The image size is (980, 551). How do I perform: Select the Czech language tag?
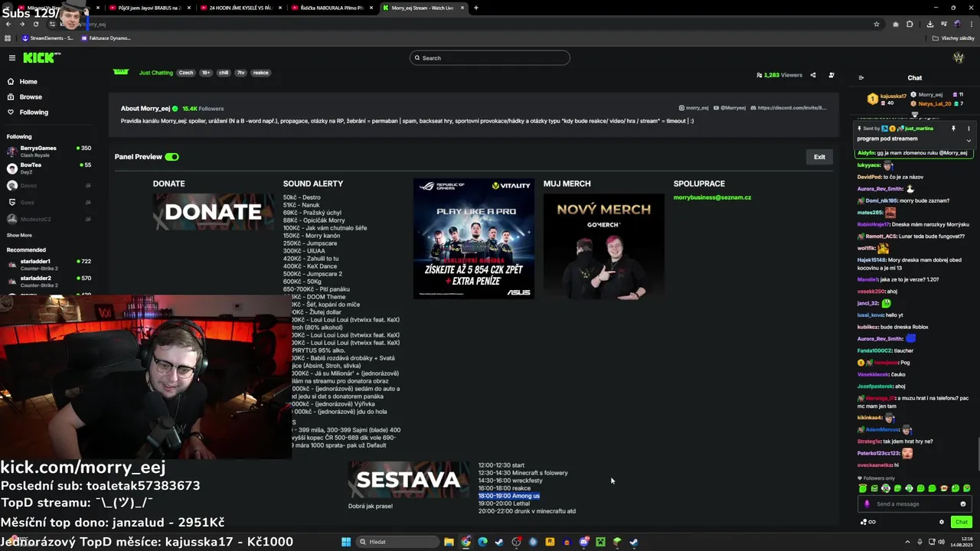click(x=186, y=73)
